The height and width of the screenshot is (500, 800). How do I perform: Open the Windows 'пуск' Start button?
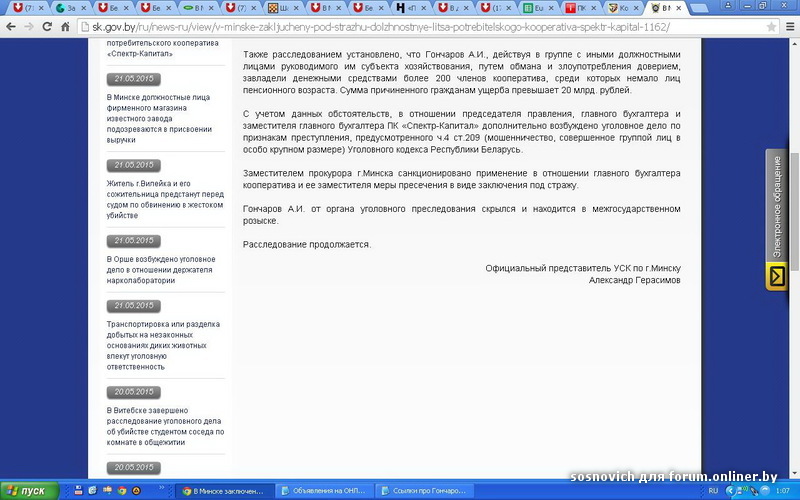[x=29, y=491]
